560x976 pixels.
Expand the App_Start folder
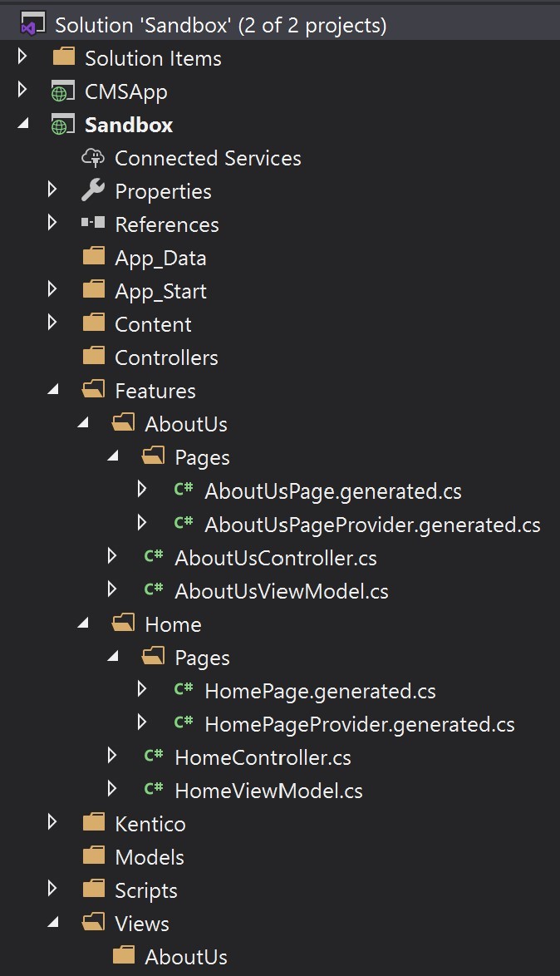point(52,289)
